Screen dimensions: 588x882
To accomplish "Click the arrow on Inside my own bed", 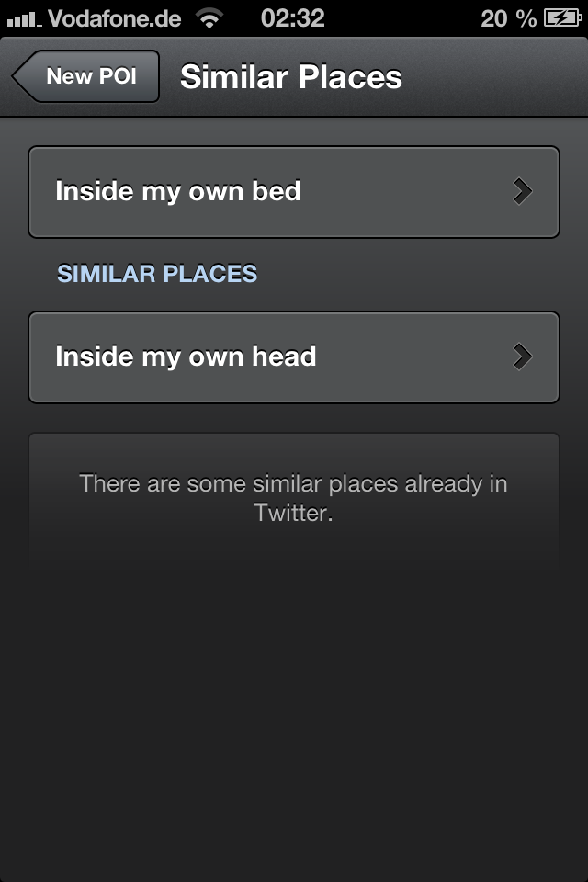I will coord(523,191).
